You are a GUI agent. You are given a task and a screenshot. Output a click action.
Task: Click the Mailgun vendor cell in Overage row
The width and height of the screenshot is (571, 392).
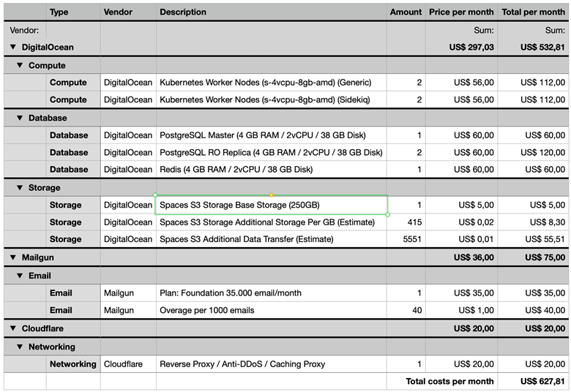[x=128, y=310]
